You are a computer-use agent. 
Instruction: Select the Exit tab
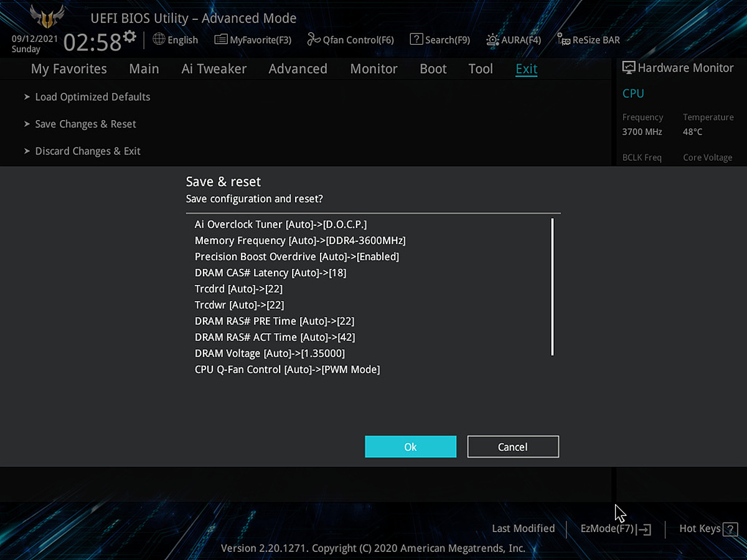pyautogui.click(x=526, y=69)
